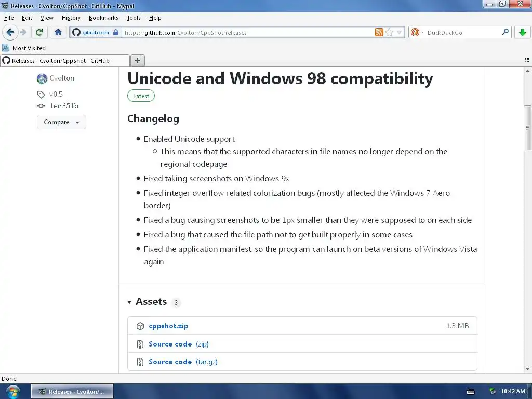
Task: Open a new tab with the plus button
Action: pyautogui.click(x=137, y=60)
